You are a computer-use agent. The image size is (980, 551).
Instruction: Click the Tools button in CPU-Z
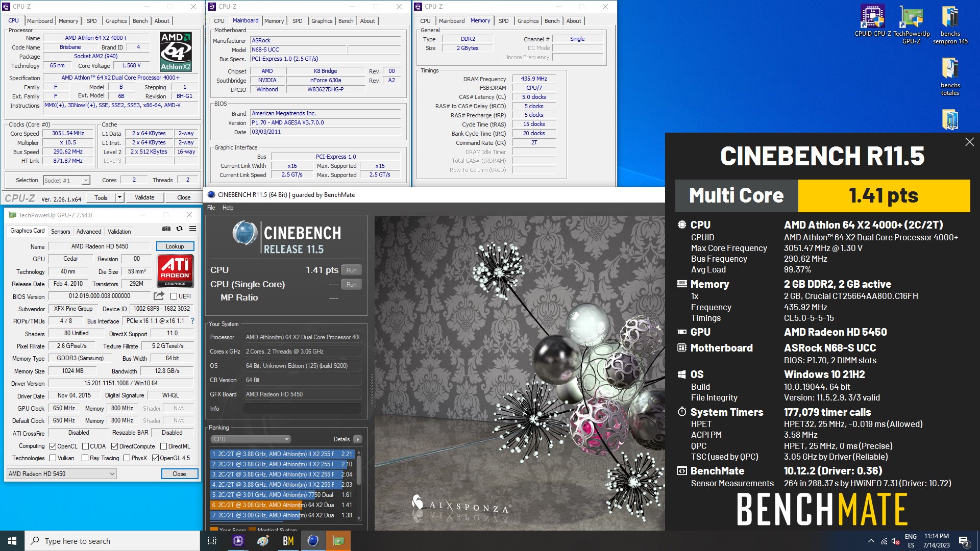click(101, 197)
